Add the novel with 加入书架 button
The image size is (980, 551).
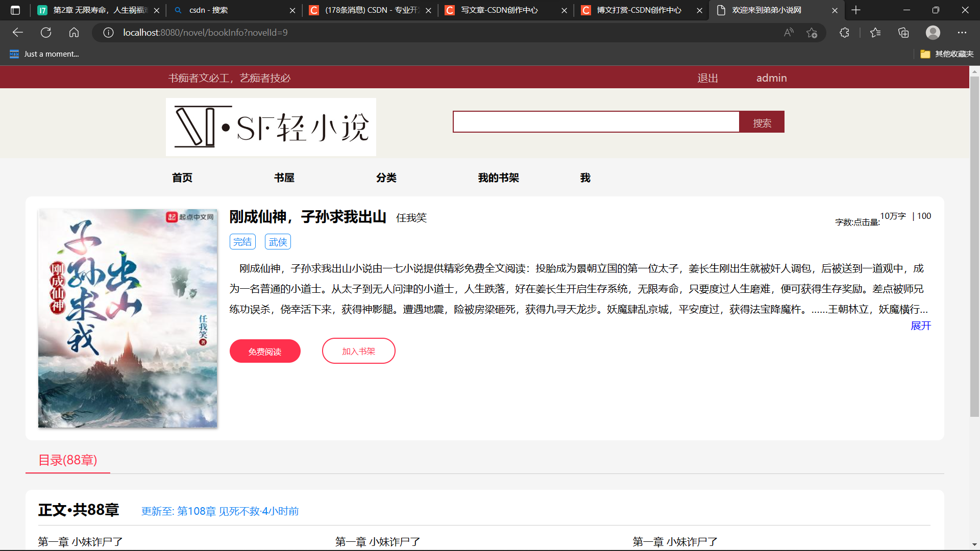[358, 351]
